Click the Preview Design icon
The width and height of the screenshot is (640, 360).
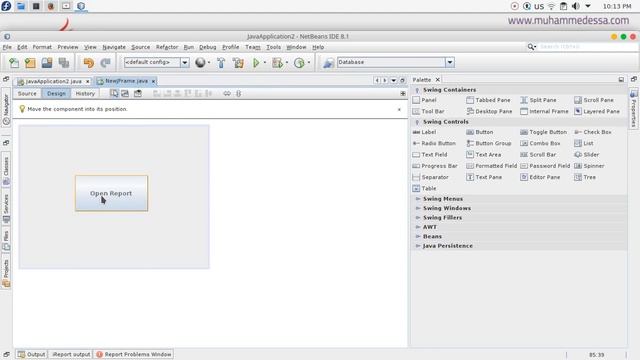point(138,93)
